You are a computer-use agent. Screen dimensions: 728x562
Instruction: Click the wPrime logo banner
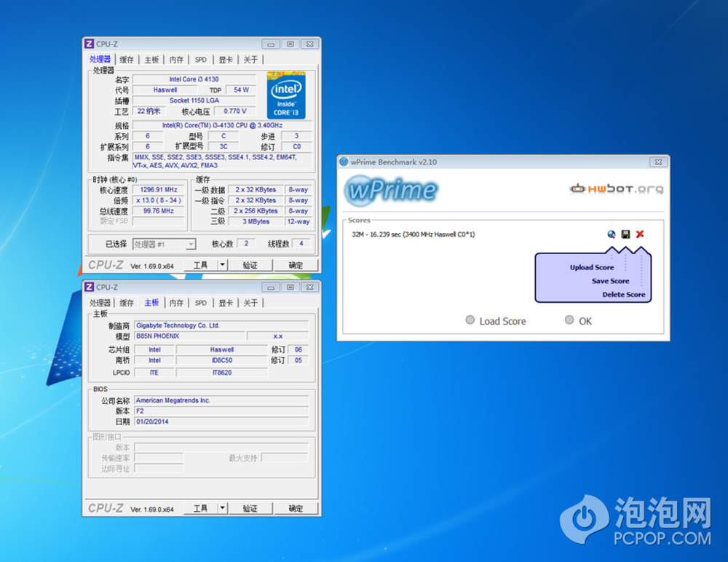pos(392,191)
